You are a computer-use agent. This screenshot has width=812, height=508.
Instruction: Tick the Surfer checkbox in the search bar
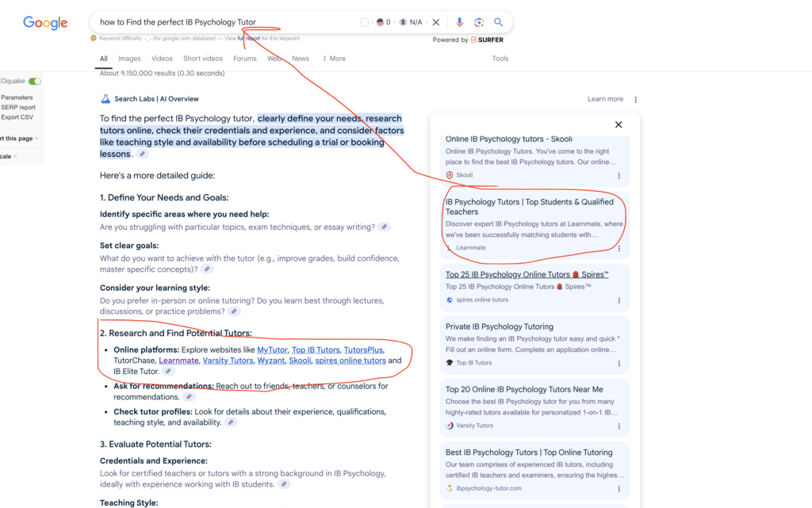[365, 22]
